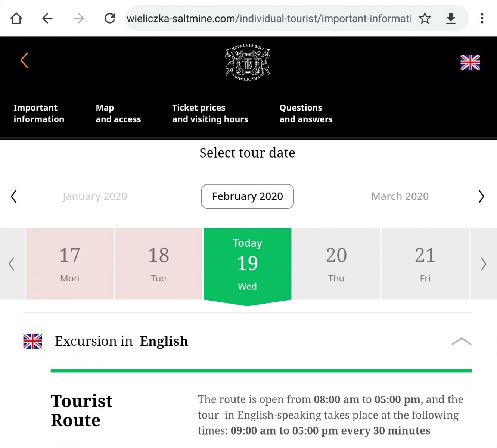Open language selector UK flag
This screenshot has width=497, height=448.
click(x=470, y=62)
